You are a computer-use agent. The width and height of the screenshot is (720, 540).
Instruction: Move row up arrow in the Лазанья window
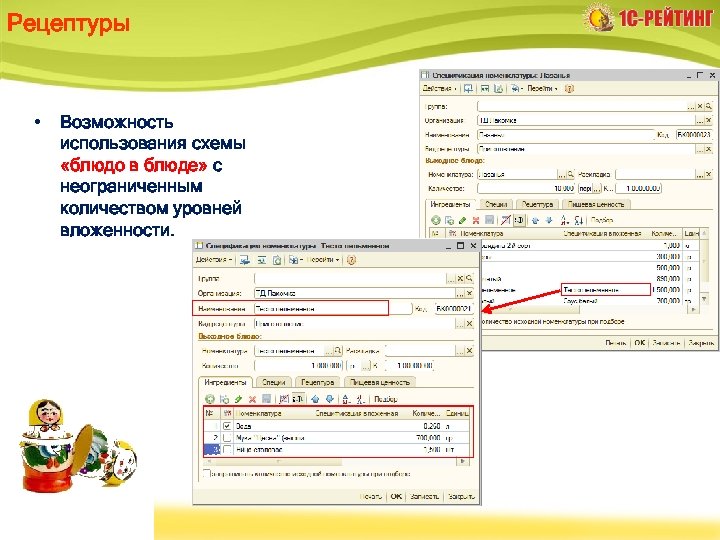pyautogui.click(x=535, y=220)
